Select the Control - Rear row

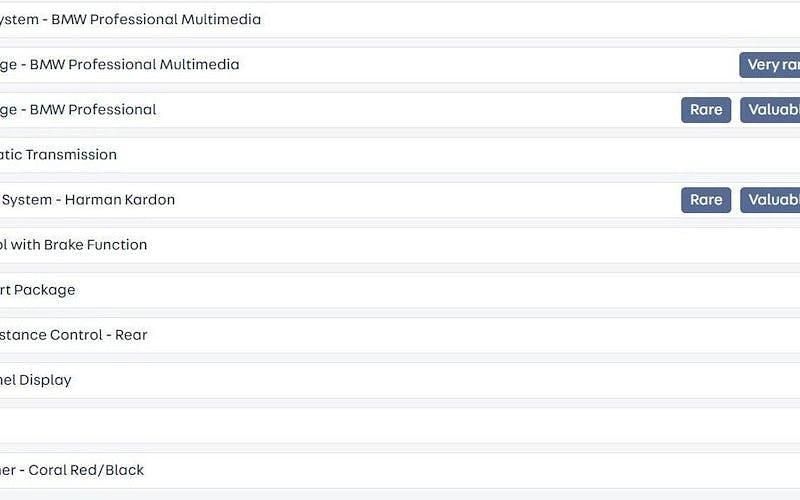(x=400, y=335)
